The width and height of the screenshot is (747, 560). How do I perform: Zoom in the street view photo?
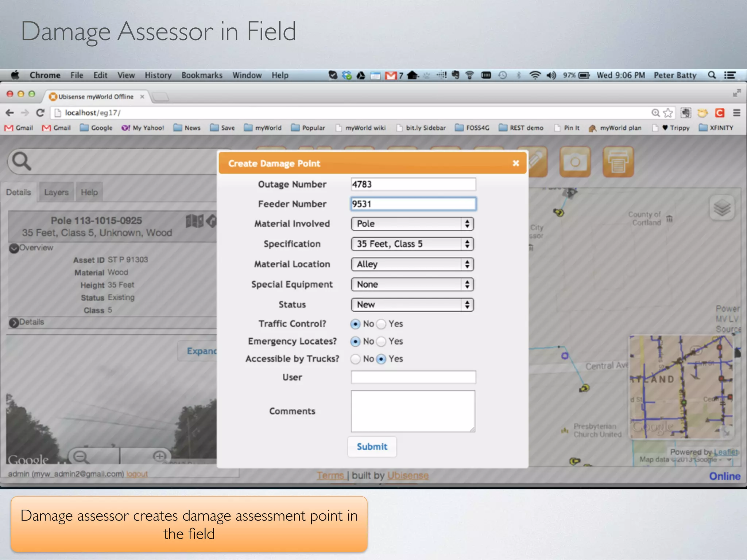159,456
